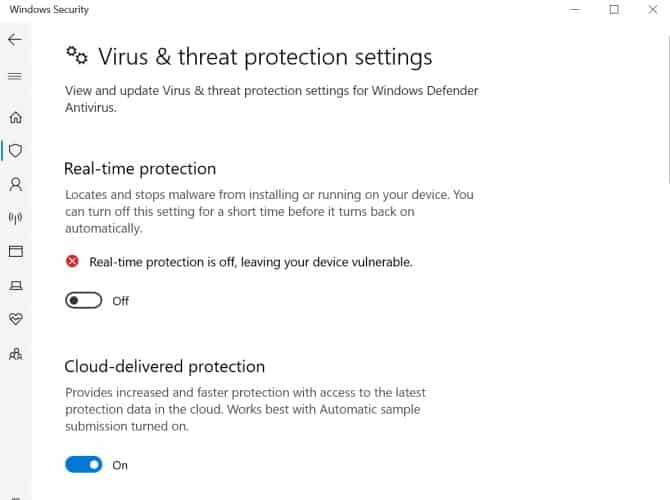This screenshot has width=670, height=500.
Task: Select the Virus & threat protection shield icon
Action: click(15, 151)
